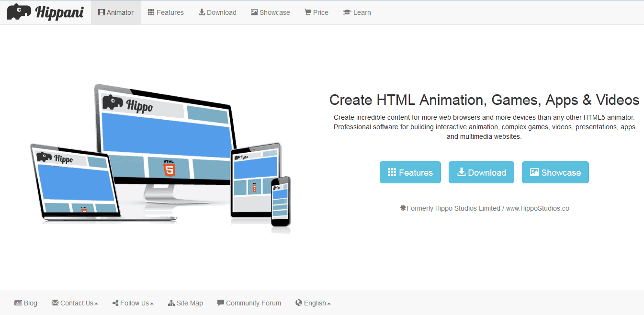Viewport: 644px width, 315px height.
Task: Click the blue Download button
Action: tap(481, 172)
